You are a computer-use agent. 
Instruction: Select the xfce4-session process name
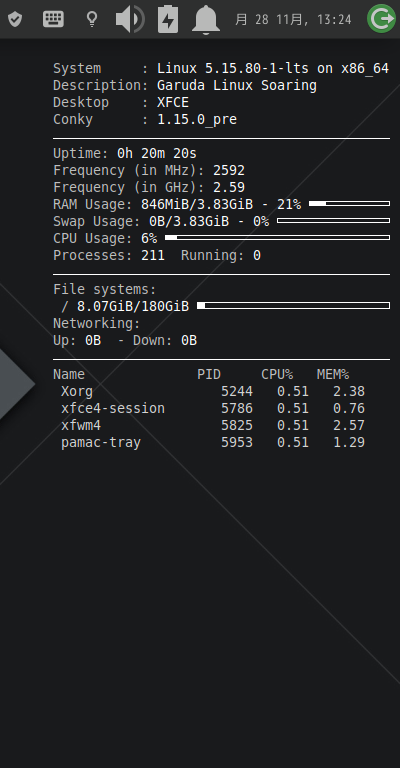click(x=113, y=408)
